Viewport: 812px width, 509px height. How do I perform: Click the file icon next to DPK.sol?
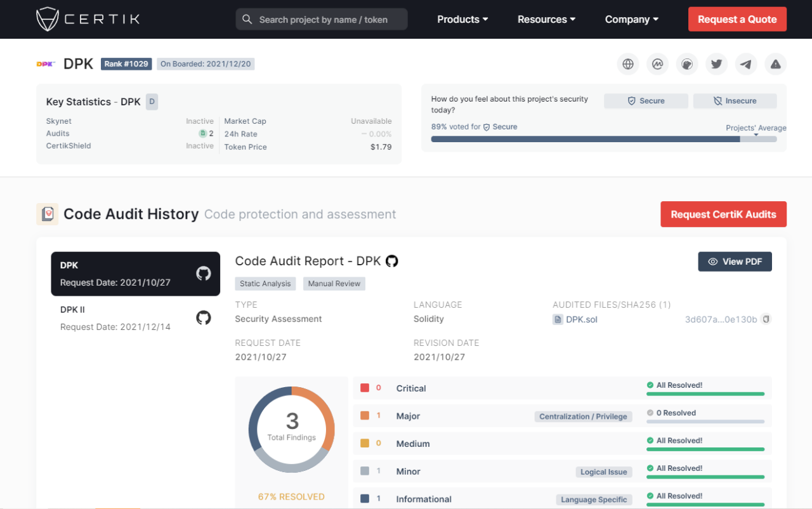(558, 319)
